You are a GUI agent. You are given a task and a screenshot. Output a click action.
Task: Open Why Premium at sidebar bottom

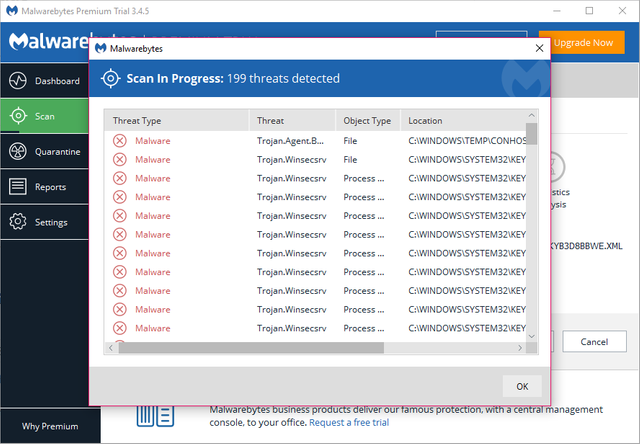coord(50,426)
